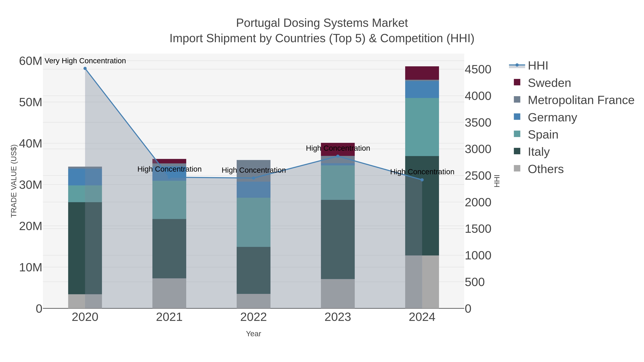The width and height of the screenshot is (644, 362).
Task: Click the 2024 Germany bar segment
Action: click(422, 89)
